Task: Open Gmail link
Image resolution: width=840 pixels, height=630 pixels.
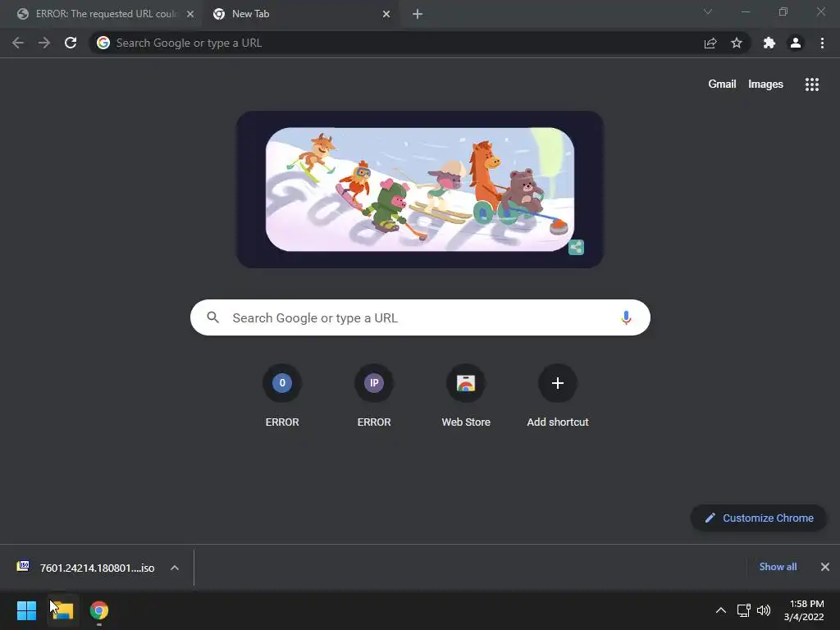Action: (722, 84)
